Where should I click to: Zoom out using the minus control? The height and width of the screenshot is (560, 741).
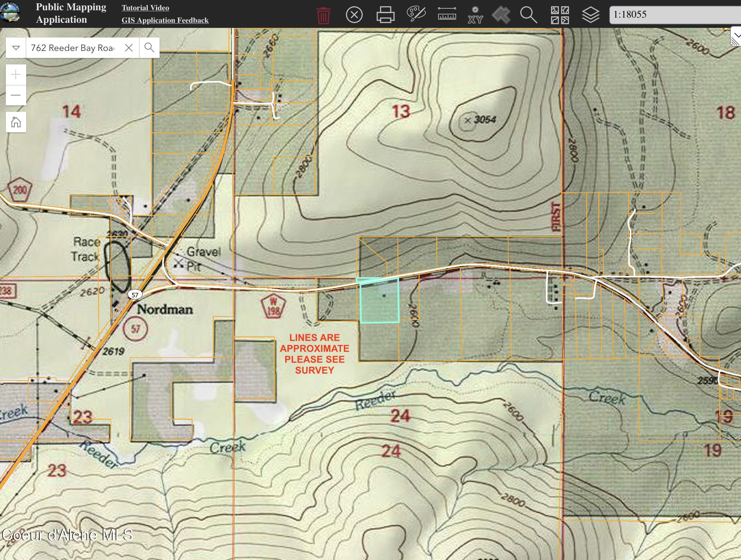16,95
